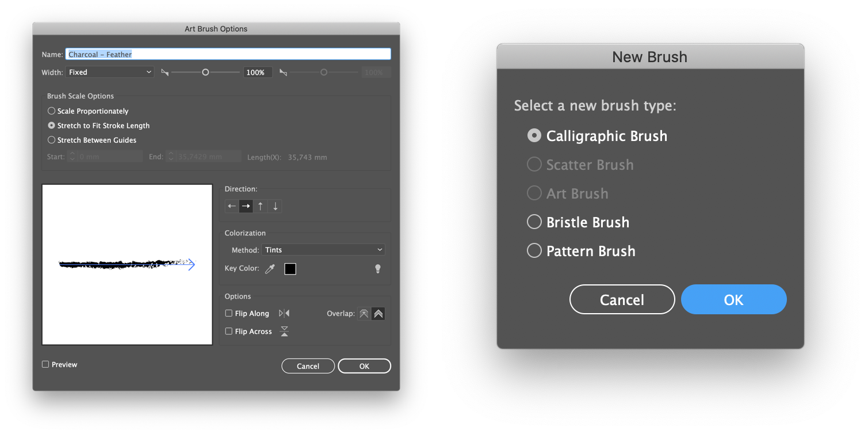Click the disabled maximum width icon
The height and width of the screenshot is (434, 868).
point(283,73)
